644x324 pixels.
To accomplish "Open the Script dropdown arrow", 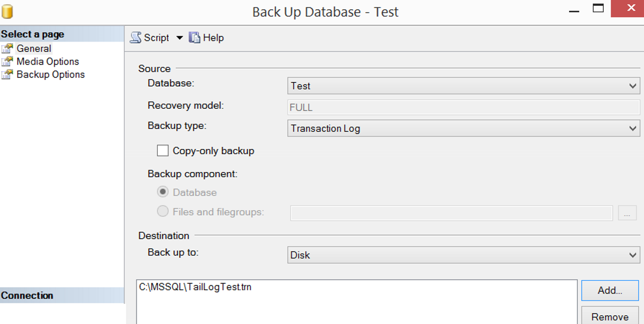I will [180, 38].
